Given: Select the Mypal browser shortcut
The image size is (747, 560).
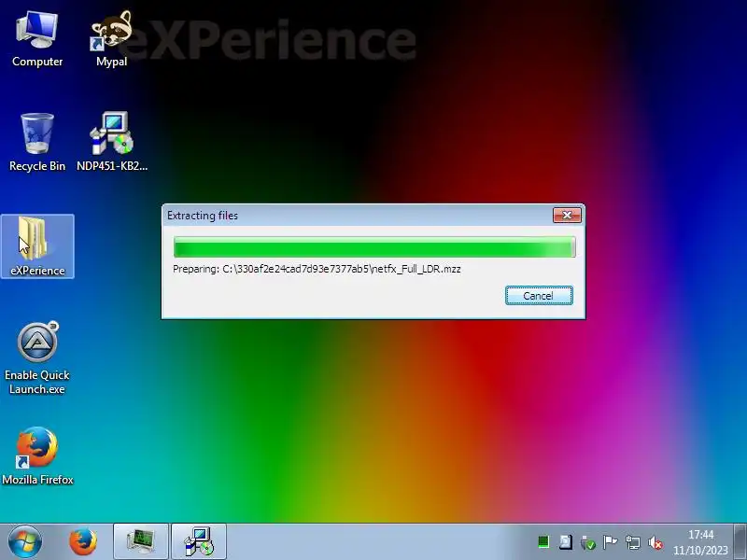Looking at the screenshot, I should pyautogui.click(x=111, y=40).
